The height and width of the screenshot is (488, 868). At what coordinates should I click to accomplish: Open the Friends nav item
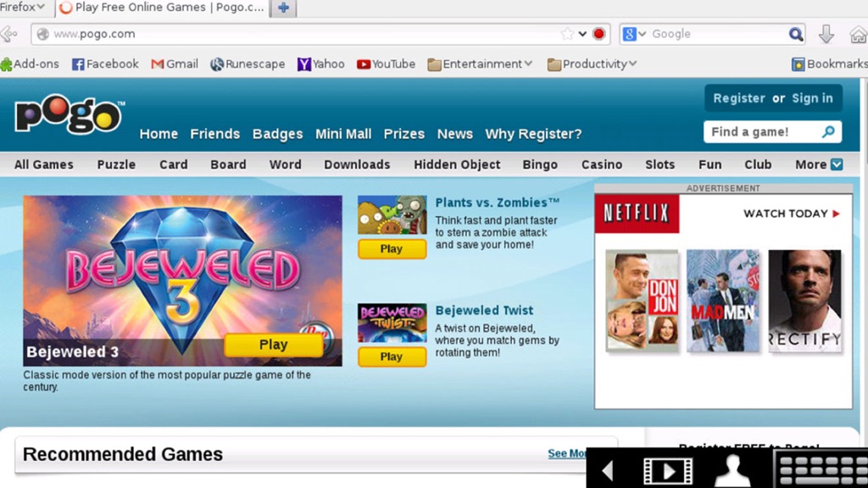pos(214,134)
